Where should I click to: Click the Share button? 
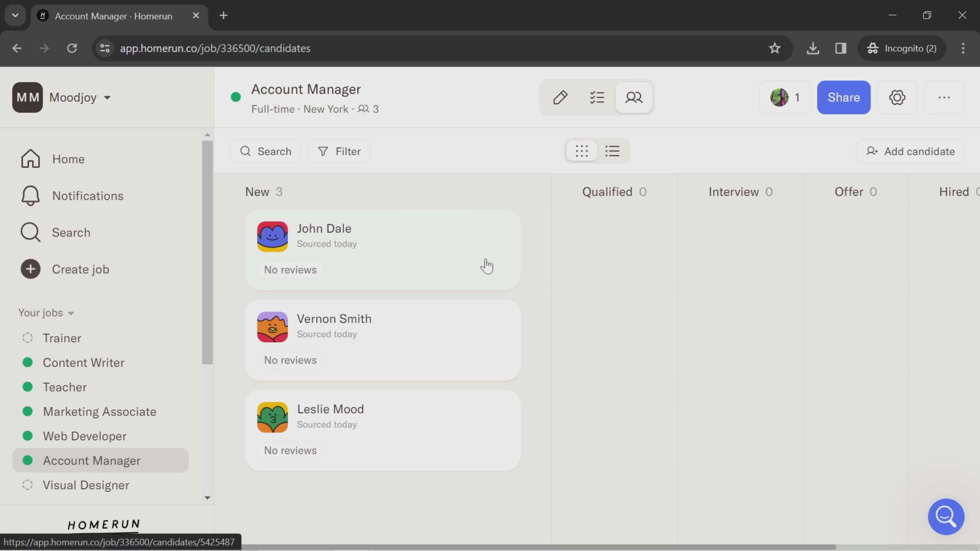(843, 97)
